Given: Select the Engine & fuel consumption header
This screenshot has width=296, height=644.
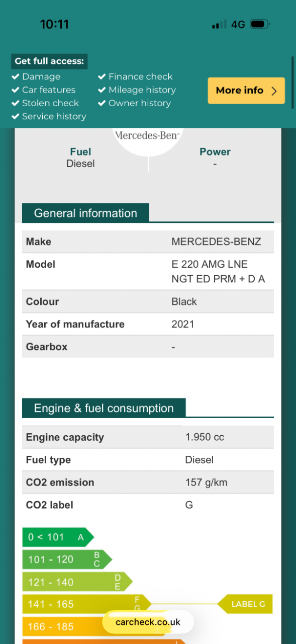Looking at the screenshot, I should click(x=104, y=408).
